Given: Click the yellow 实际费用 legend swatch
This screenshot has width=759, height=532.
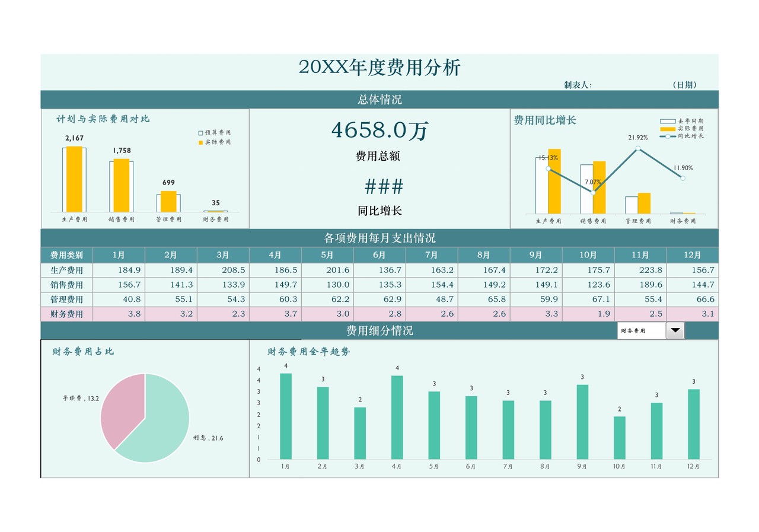Looking at the screenshot, I should tap(202, 142).
